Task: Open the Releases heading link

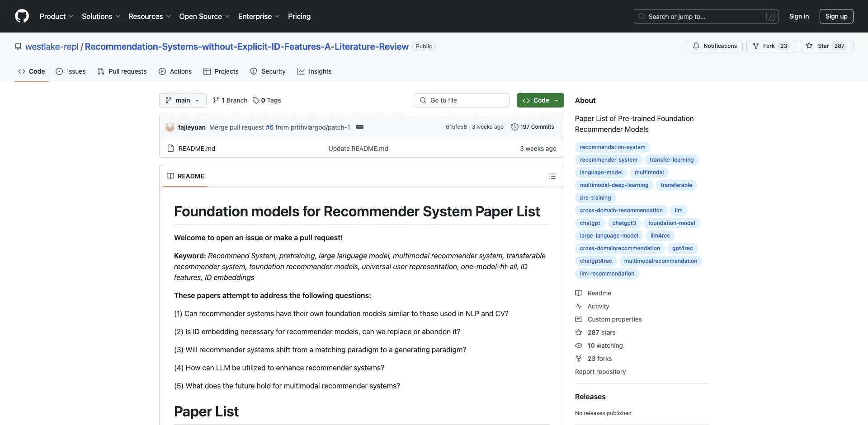Action: click(590, 397)
